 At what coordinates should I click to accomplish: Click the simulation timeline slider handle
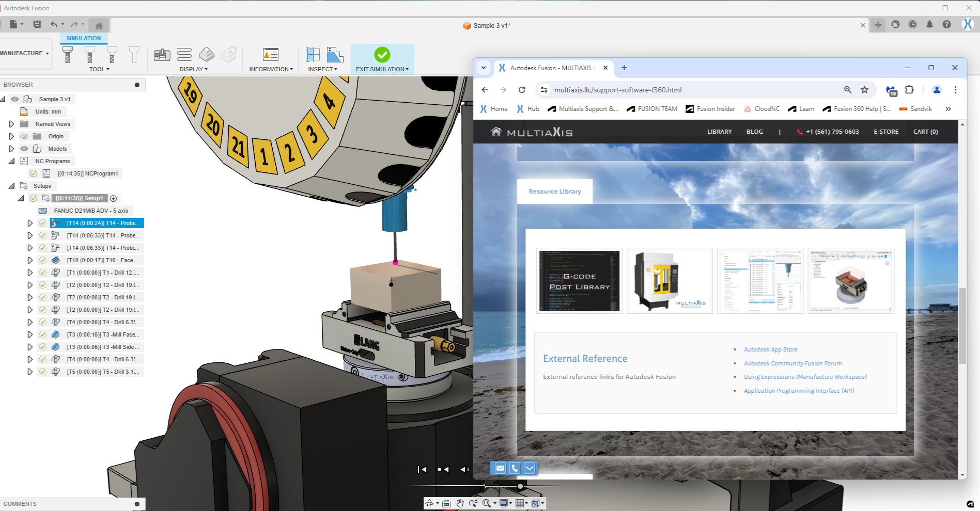point(520,486)
